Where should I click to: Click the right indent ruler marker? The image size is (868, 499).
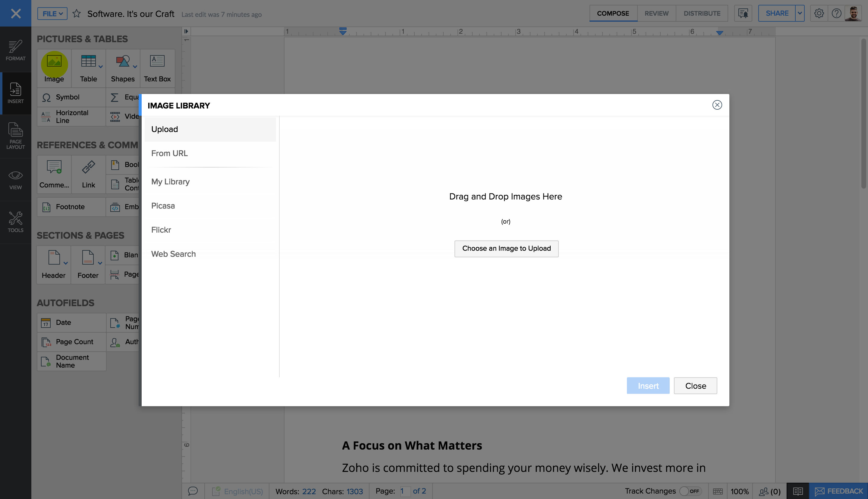point(719,33)
